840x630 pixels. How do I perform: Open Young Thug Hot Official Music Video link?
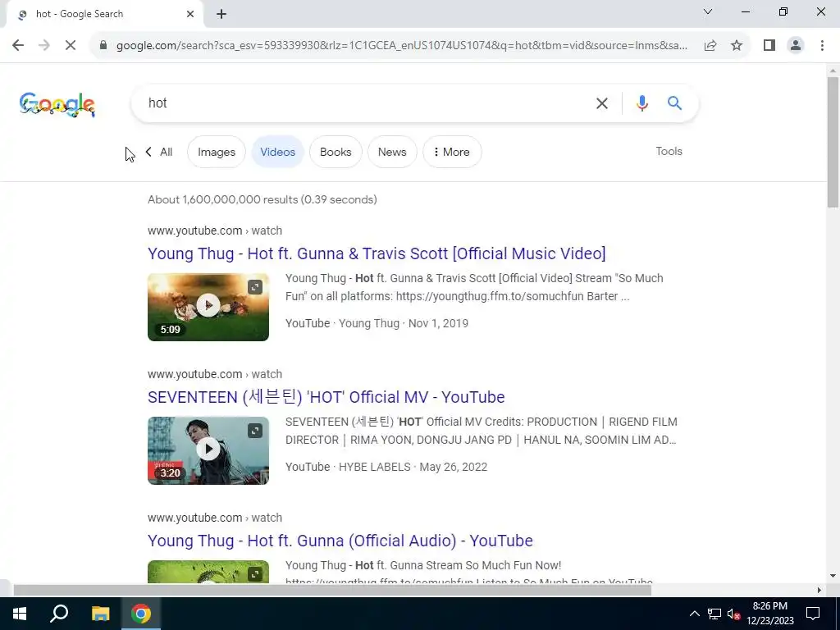[377, 253]
